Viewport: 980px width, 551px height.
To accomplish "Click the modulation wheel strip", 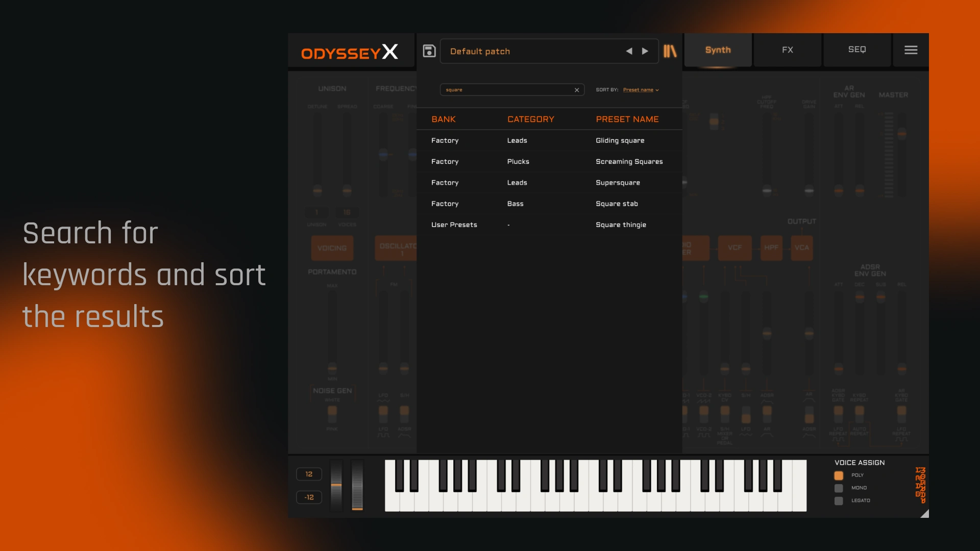I will [357, 485].
